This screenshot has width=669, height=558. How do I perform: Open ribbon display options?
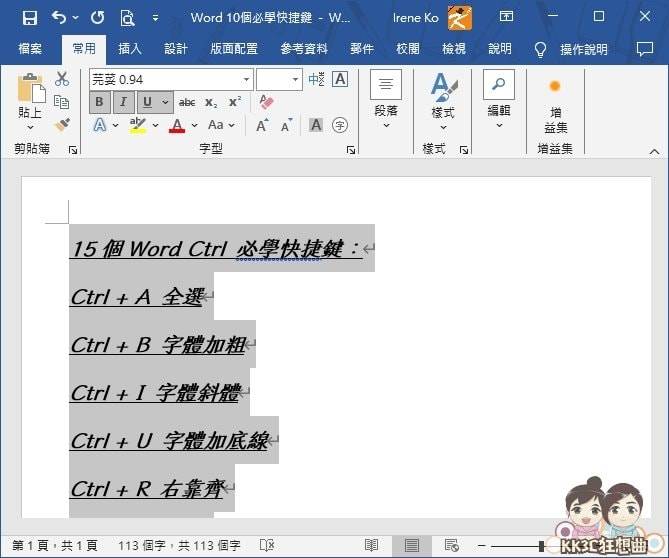(506, 17)
